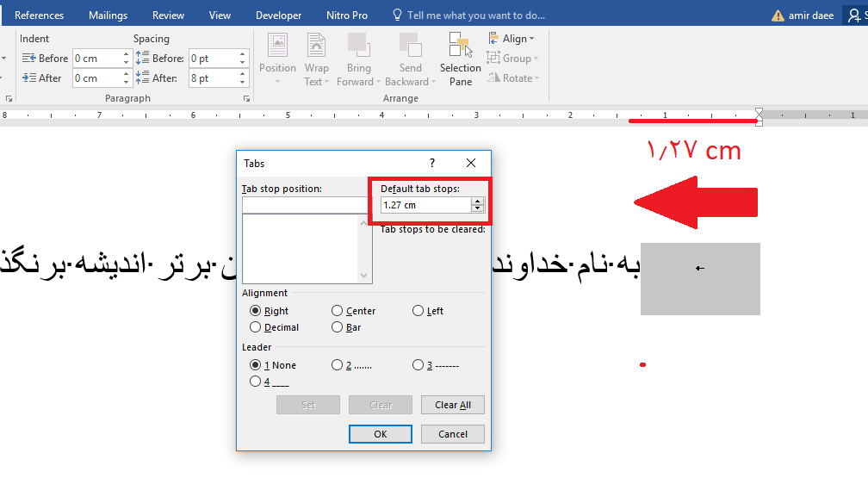The width and height of the screenshot is (868, 478).
Task: Click the Tabs dialog help question mark
Action: (x=432, y=163)
